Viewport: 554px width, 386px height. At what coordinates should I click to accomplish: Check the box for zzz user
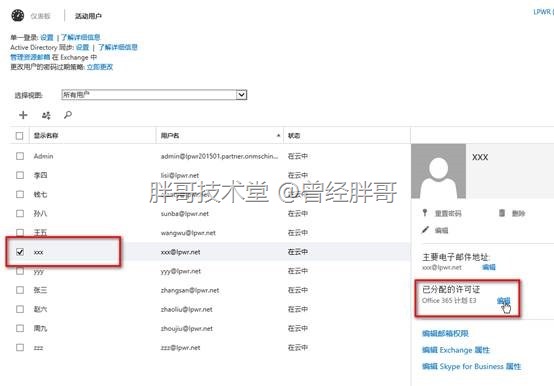[x=20, y=348]
